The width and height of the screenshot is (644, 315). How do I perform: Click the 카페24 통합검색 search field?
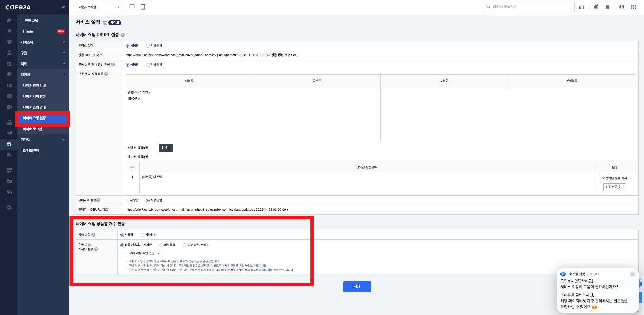528,7
